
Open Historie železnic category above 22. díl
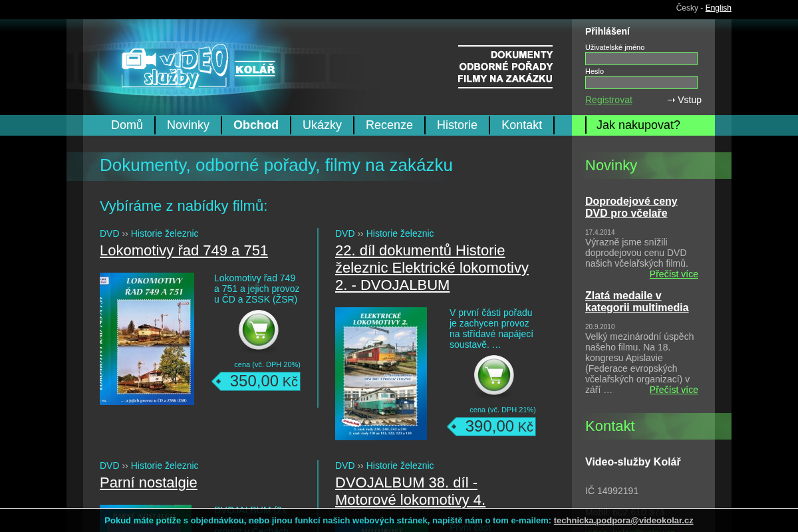point(400,233)
